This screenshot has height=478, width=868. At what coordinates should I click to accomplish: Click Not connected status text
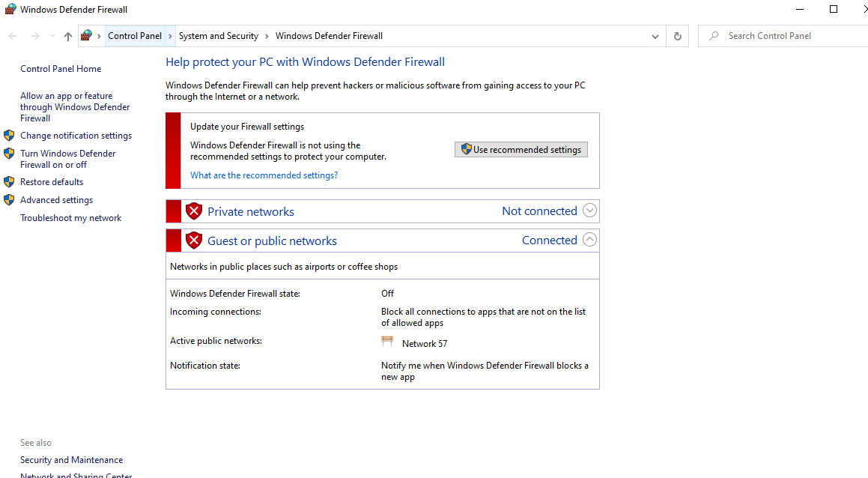540,211
